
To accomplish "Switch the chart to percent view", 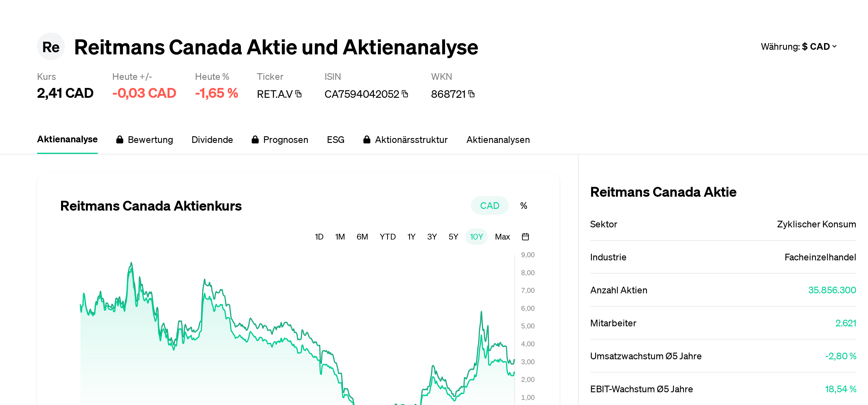I will [524, 205].
